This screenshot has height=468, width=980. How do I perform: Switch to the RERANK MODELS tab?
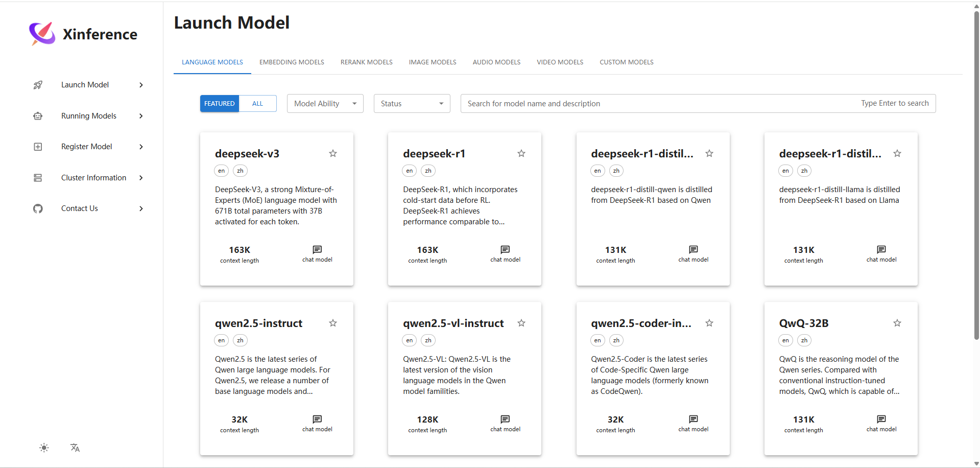tap(367, 62)
